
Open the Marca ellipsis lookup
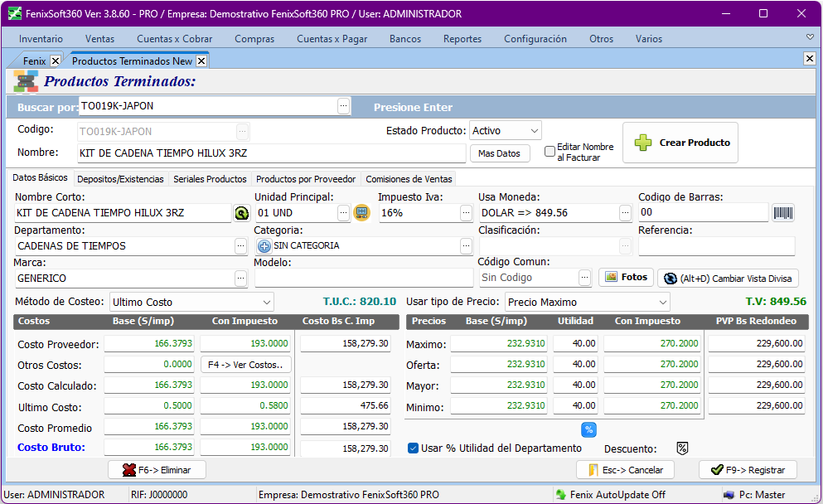click(x=240, y=279)
